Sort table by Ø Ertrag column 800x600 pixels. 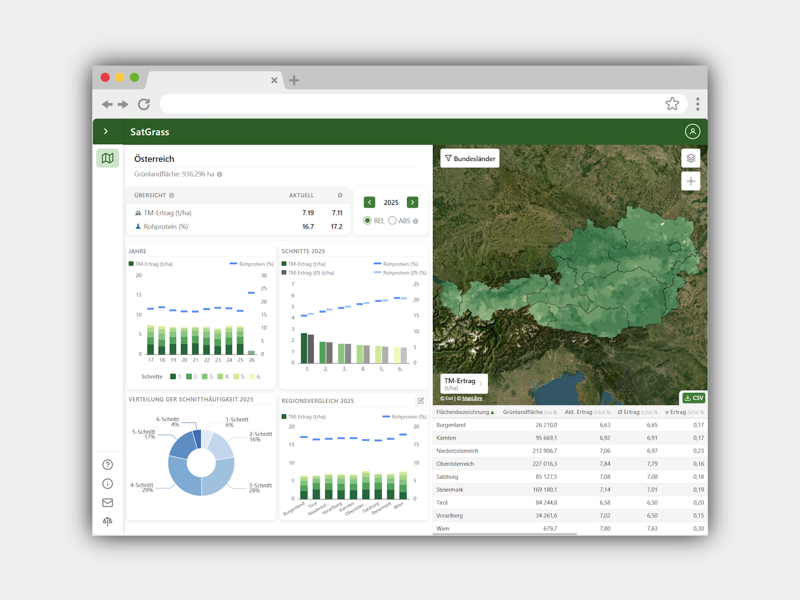[x=637, y=412]
